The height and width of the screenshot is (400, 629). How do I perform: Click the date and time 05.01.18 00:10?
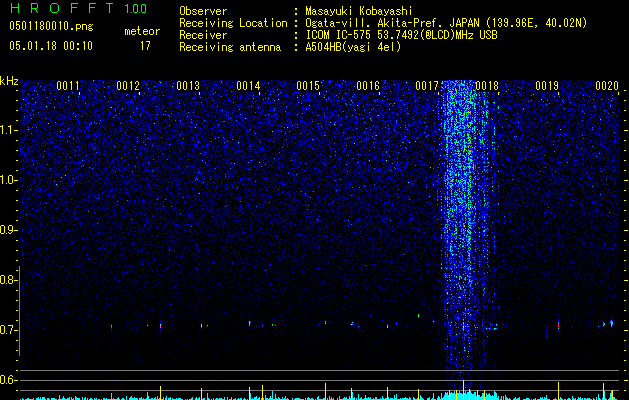pos(51,46)
